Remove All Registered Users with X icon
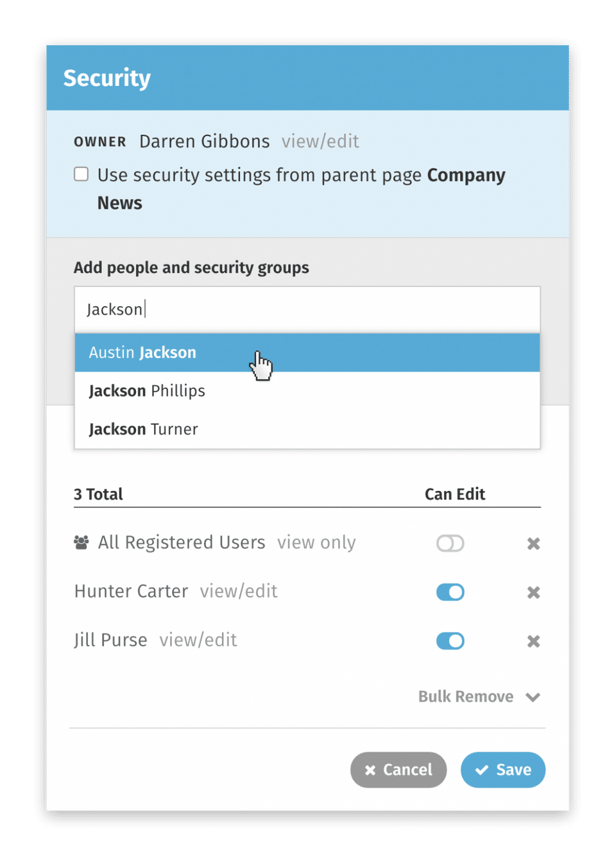616x864 pixels. click(x=533, y=544)
